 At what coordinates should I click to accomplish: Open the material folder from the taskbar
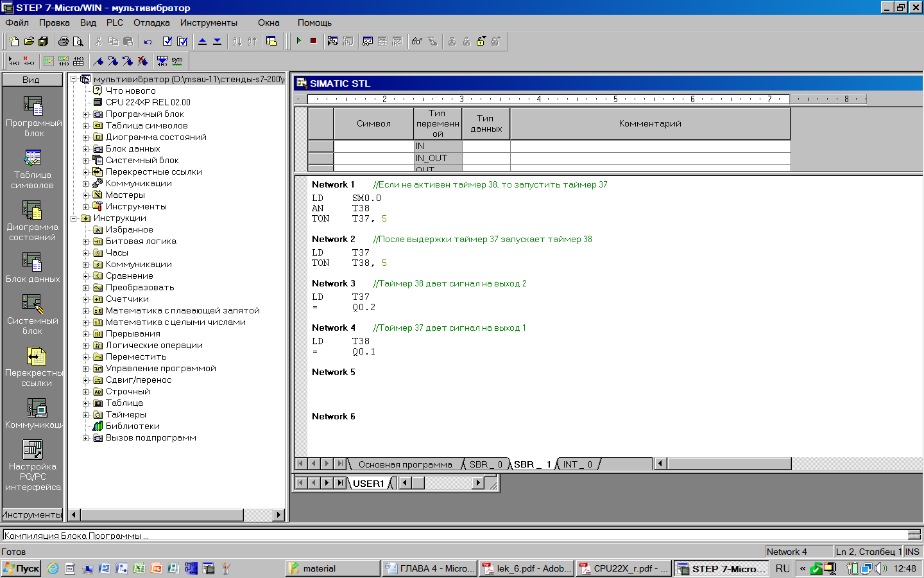point(333,568)
